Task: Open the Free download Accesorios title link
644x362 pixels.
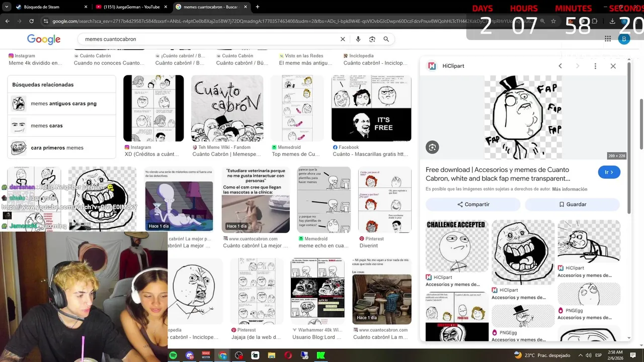Action: click(498, 174)
